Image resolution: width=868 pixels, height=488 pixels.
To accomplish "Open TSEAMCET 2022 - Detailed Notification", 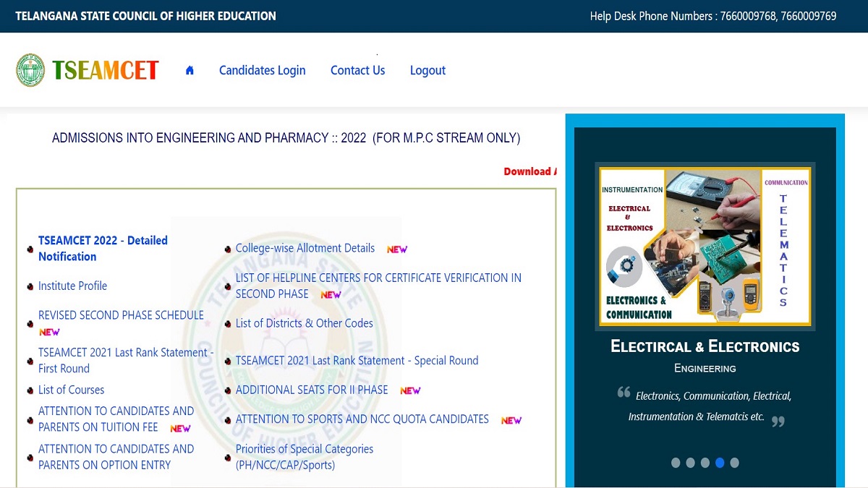I will point(102,248).
